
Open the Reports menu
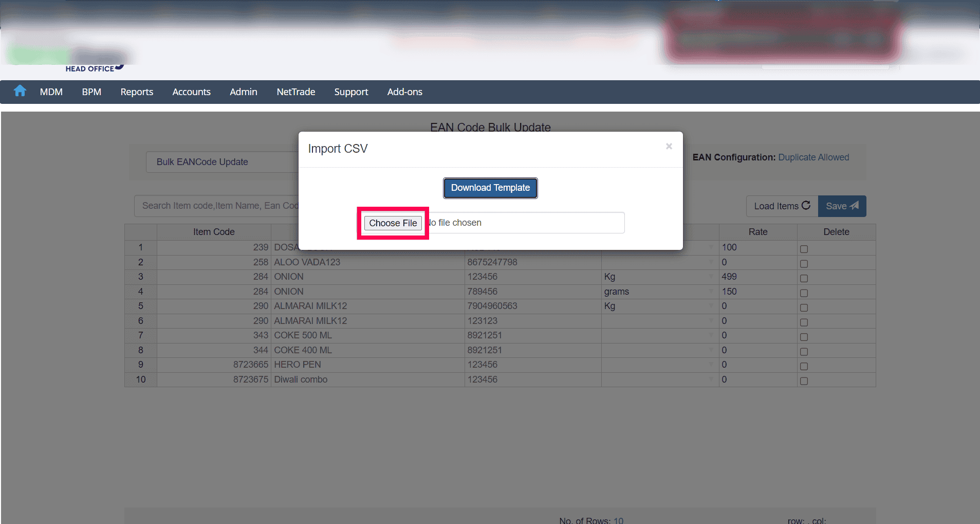[x=137, y=92]
